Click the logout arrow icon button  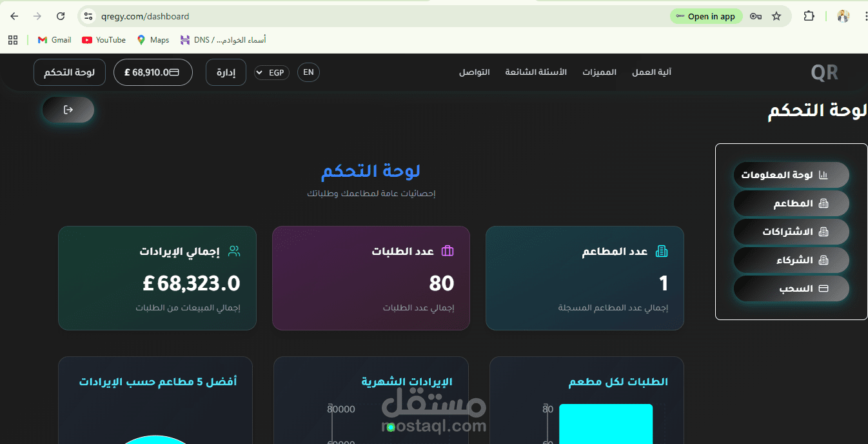(x=68, y=110)
